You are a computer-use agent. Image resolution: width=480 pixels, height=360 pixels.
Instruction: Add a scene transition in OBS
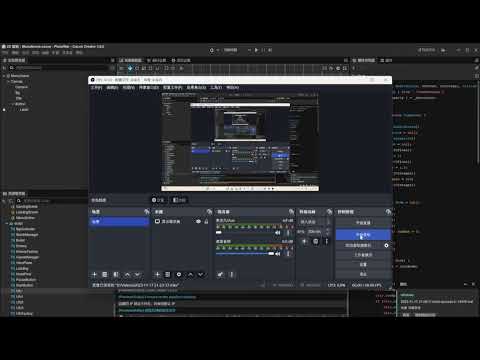pyautogui.click(x=304, y=241)
